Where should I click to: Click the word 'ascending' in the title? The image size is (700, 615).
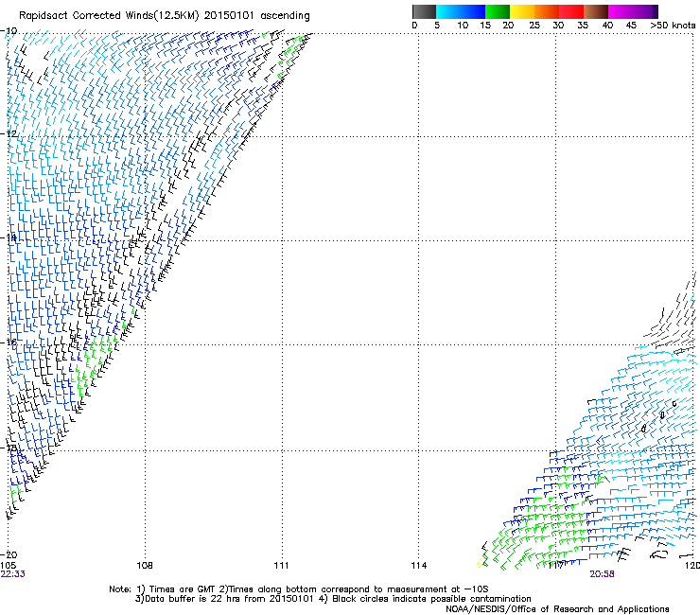tap(285, 16)
